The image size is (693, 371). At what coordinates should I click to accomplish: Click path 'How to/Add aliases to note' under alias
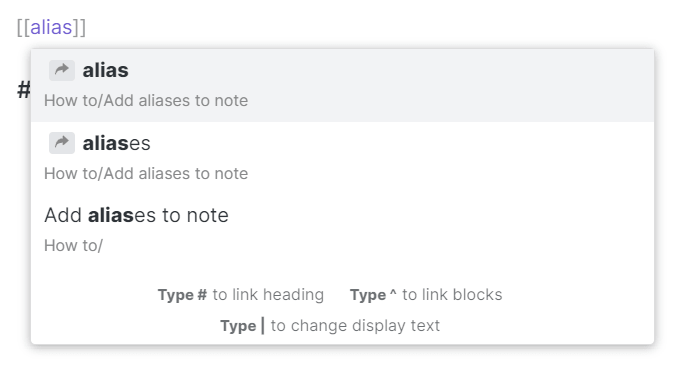[146, 101]
